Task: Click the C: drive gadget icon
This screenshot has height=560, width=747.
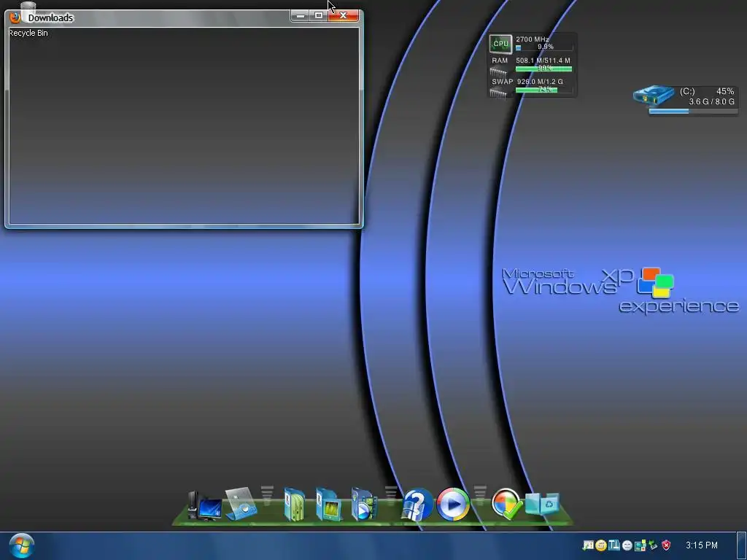Action: pos(654,96)
